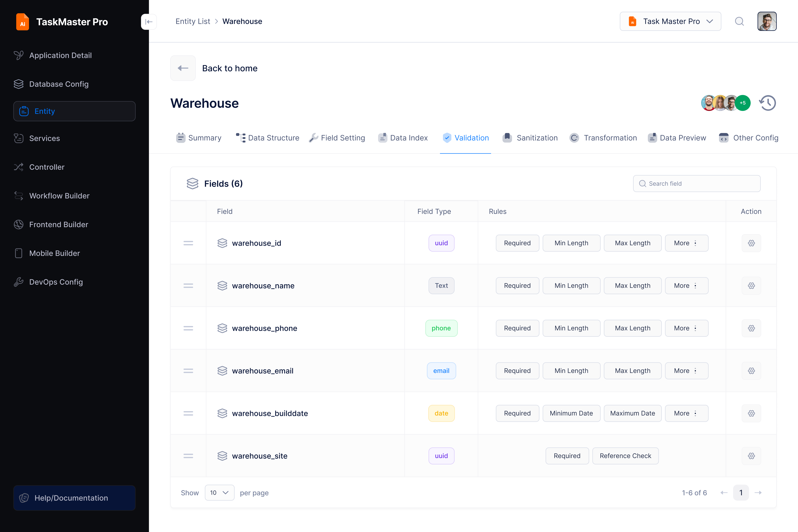Image resolution: width=798 pixels, height=532 pixels.
Task: Grab the drag handle of warehouse_name row
Action: point(188,286)
